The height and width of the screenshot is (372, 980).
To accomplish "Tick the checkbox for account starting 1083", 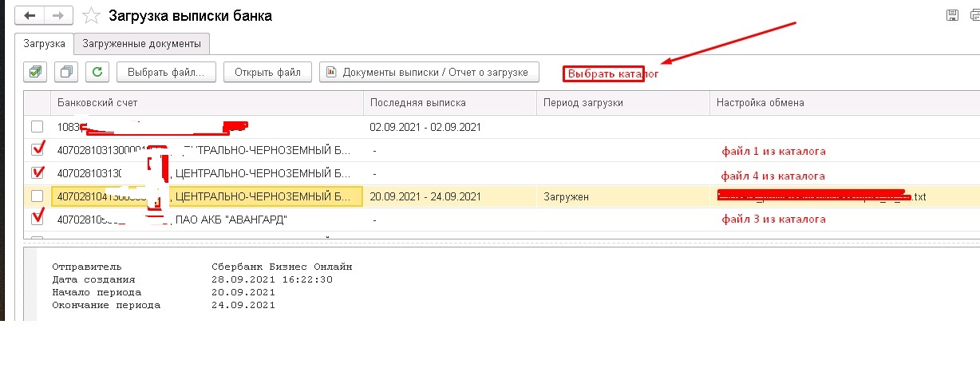I will [x=38, y=127].
